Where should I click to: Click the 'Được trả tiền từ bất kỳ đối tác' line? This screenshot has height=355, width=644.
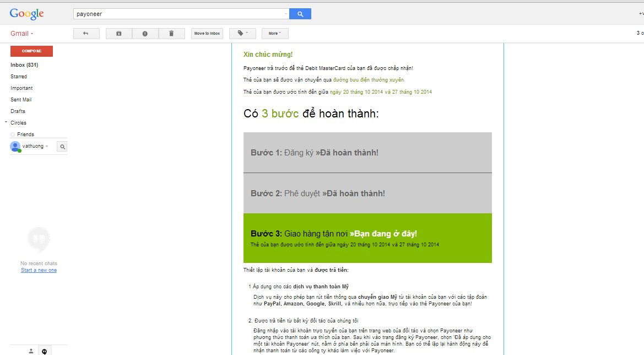click(x=303, y=320)
